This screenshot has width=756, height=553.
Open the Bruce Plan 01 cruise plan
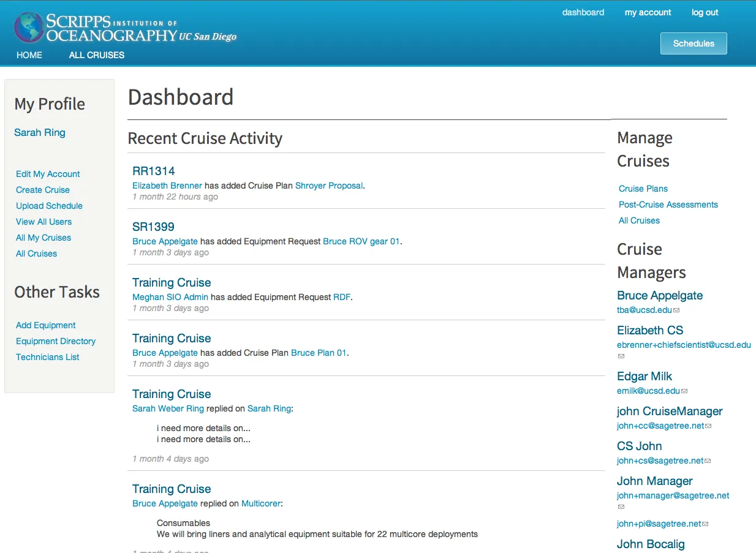[x=319, y=353]
